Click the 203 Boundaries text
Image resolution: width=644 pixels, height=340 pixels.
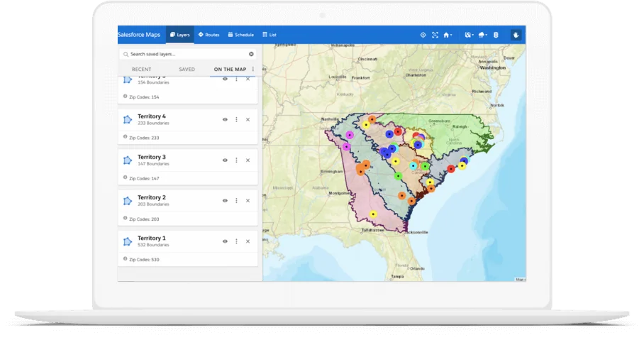click(153, 204)
